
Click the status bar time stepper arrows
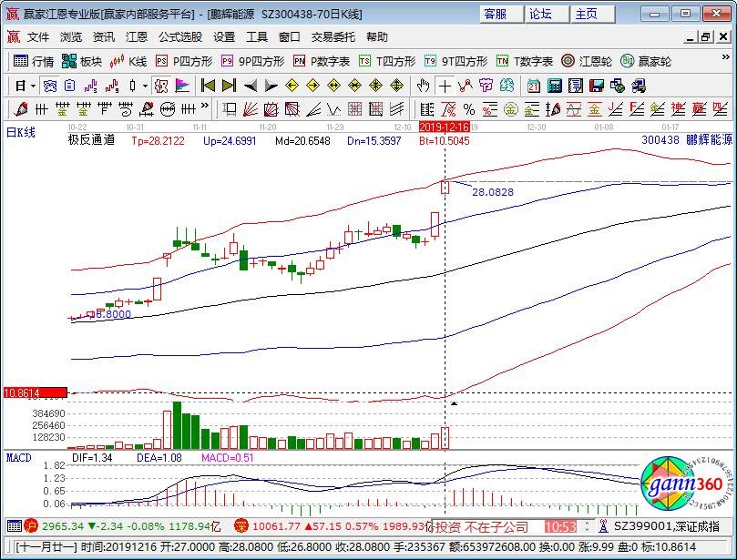pos(587,526)
